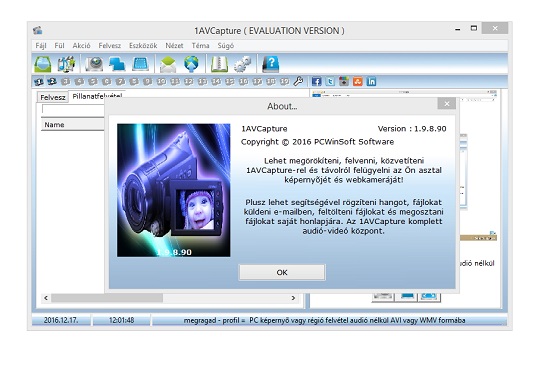Open the Fájl menu
The width and height of the screenshot is (550, 372).
coord(41,46)
